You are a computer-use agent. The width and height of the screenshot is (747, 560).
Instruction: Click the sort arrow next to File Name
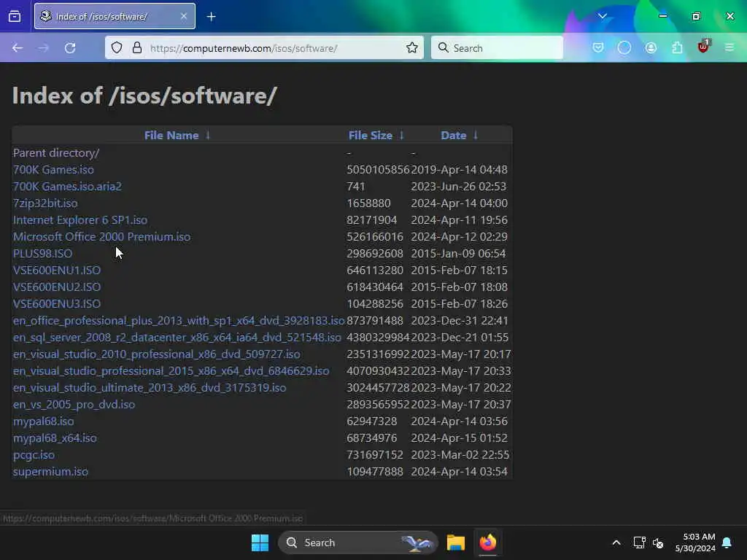pyautogui.click(x=208, y=135)
